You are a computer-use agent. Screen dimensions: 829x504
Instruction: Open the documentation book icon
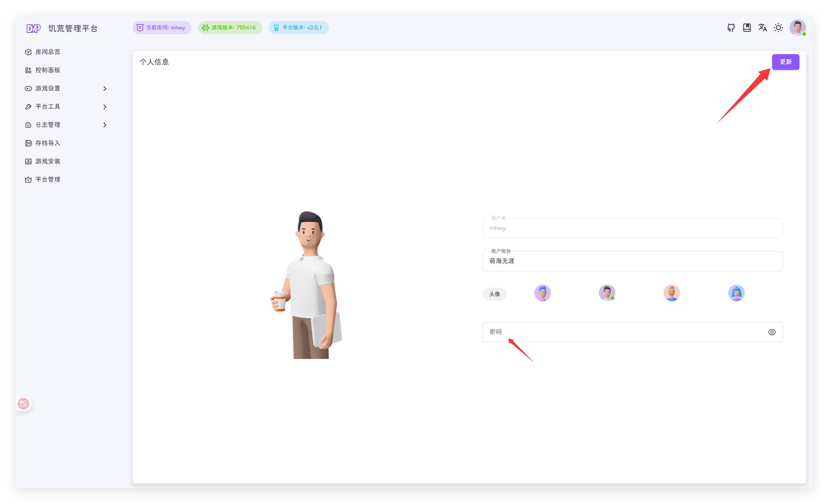(747, 28)
